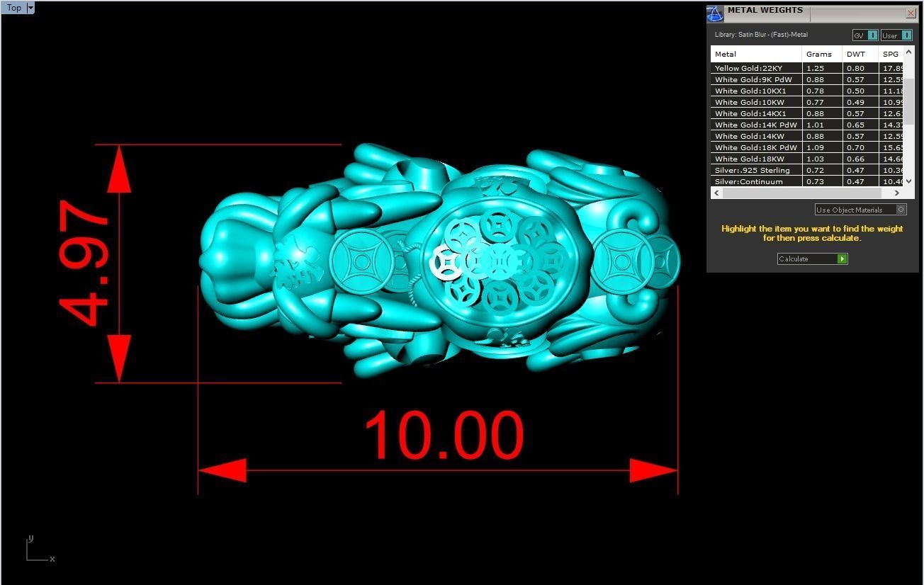Select the 10.00 horizontal dimension text

pos(444,435)
